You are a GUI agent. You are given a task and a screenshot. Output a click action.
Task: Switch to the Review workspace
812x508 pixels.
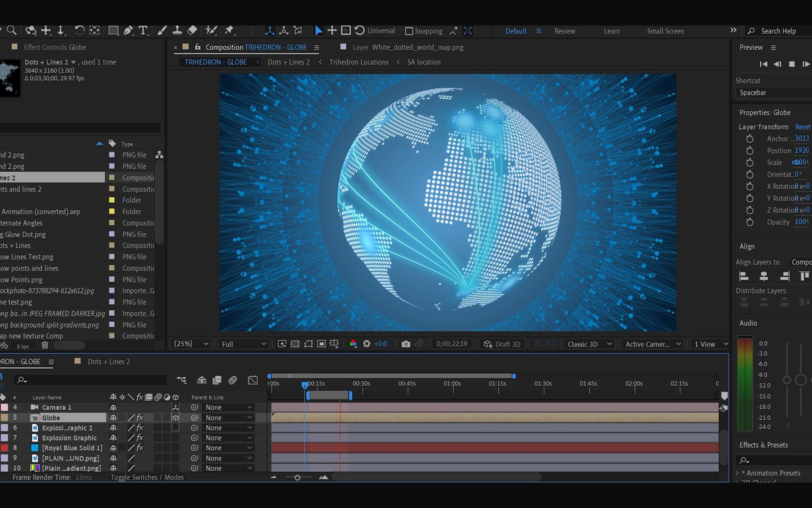click(565, 31)
